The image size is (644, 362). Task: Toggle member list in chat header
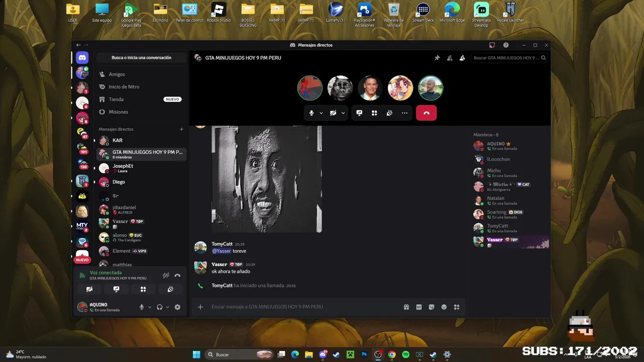[x=462, y=58]
